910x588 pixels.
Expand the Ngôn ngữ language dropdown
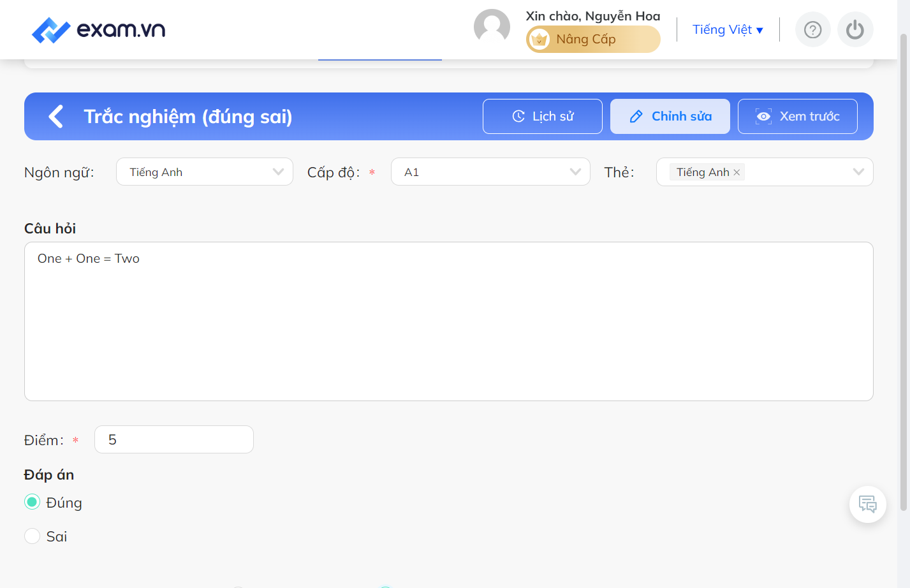point(205,172)
